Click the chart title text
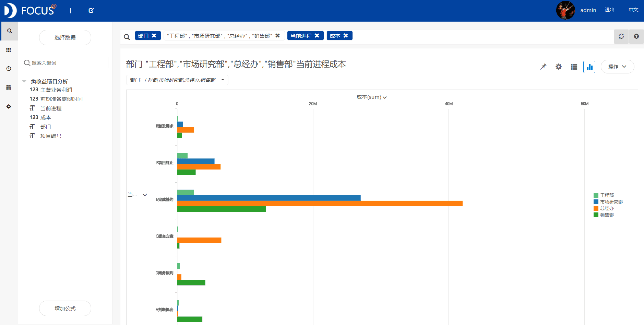 pos(236,64)
